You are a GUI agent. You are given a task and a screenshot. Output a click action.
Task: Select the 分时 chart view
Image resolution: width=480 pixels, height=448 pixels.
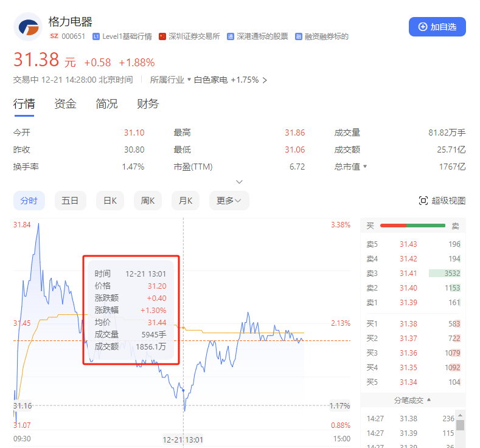coord(29,201)
